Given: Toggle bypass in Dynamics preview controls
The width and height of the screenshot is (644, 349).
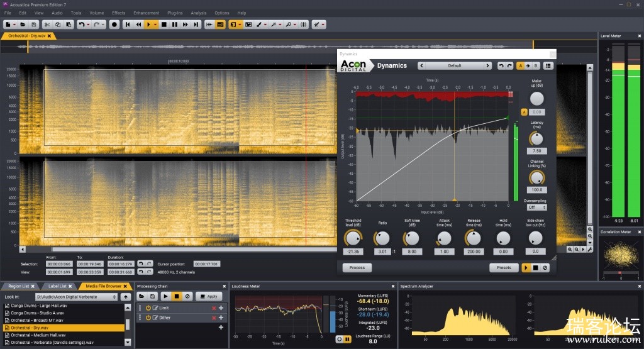Looking at the screenshot, I should click(x=545, y=268).
